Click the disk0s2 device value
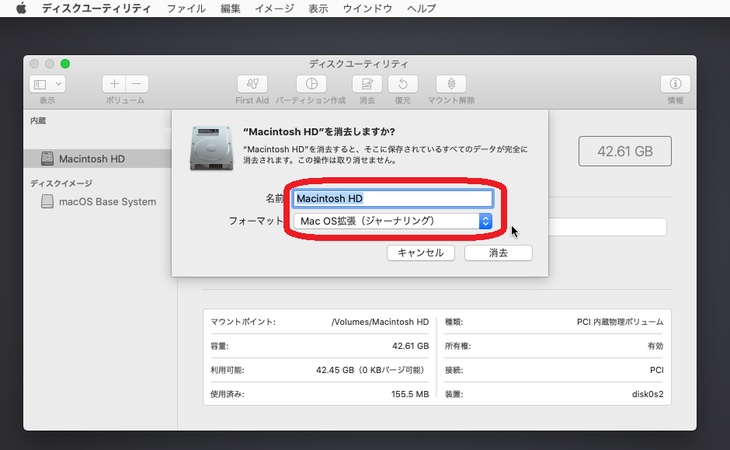 [x=648, y=394]
